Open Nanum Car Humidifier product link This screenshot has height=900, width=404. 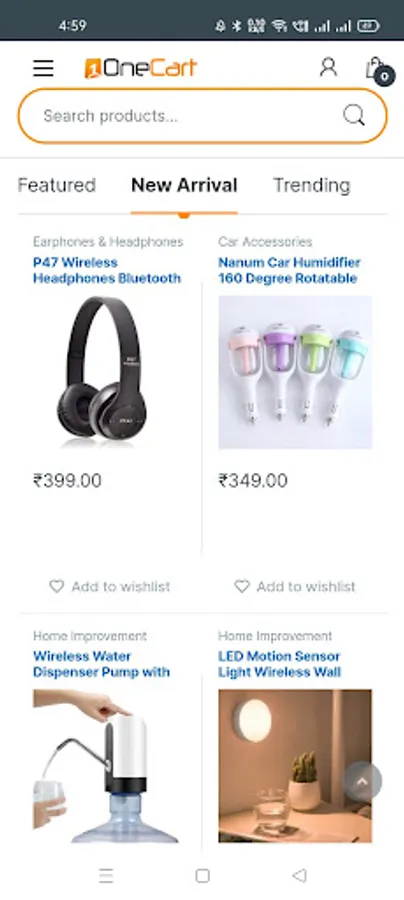pyautogui.click(x=289, y=270)
